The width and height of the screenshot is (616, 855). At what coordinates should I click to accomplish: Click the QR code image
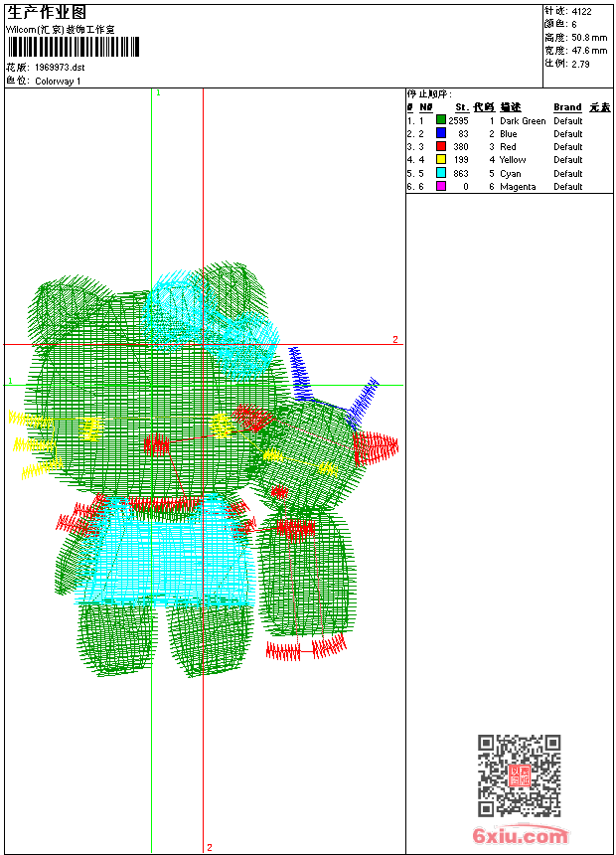pyautogui.click(x=519, y=775)
